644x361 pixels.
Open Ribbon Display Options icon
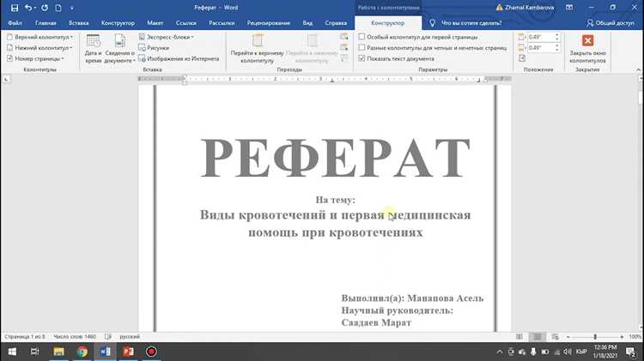[x=569, y=8]
